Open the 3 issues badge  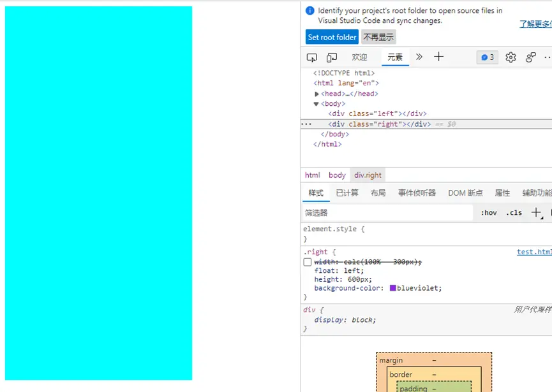click(x=487, y=57)
